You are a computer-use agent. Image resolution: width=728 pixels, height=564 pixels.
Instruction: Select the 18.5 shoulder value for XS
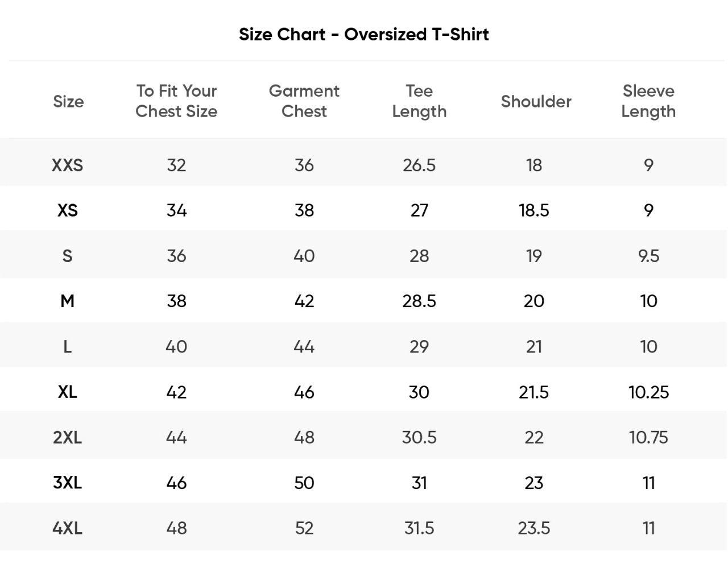click(x=533, y=210)
